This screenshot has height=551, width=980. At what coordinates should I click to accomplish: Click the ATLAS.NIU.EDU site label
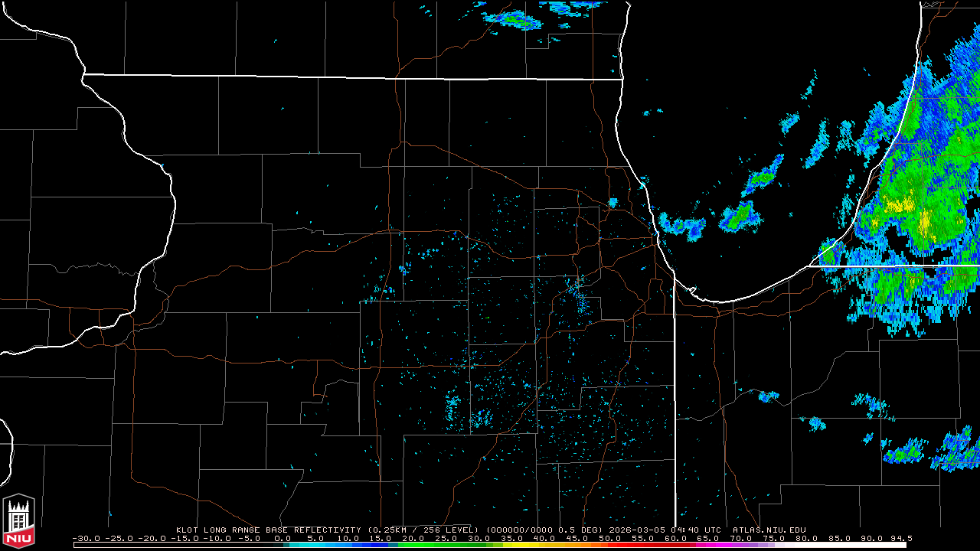click(769, 530)
